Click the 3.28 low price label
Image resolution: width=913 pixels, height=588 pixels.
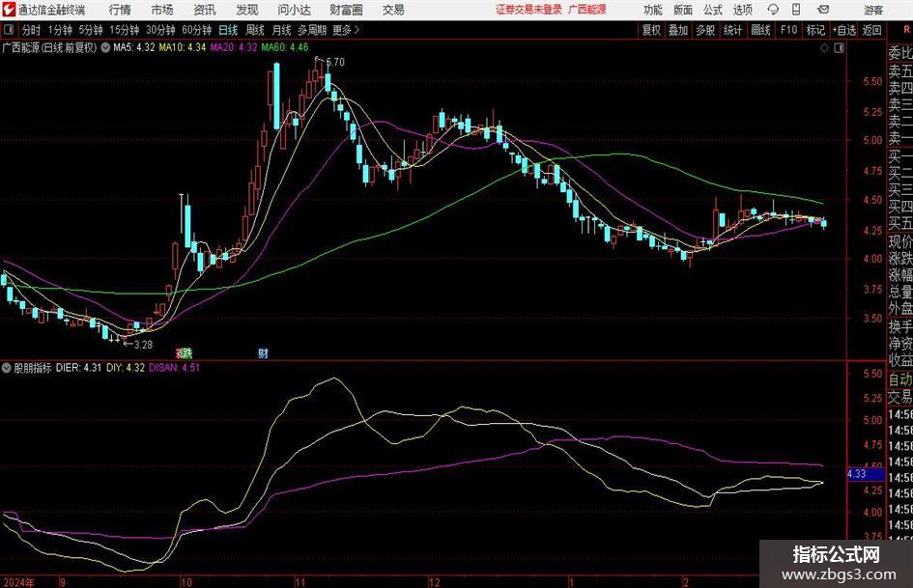(x=143, y=345)
